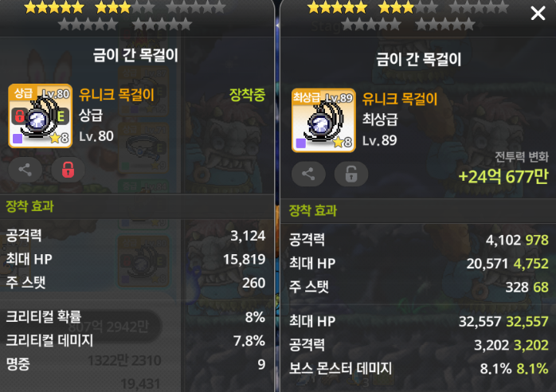
Task: Click the Lv.89 최상급 necklace item thumbnail
Action: click(323, 120)
